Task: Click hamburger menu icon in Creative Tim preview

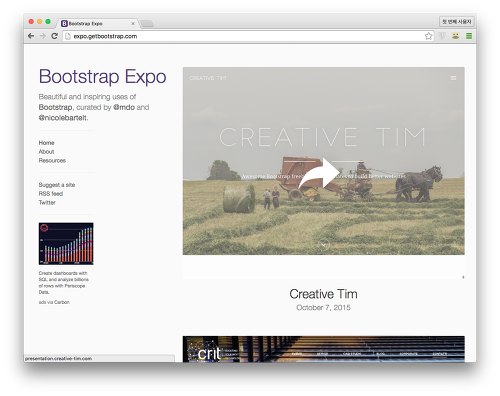Action: (x=453, y=78)
